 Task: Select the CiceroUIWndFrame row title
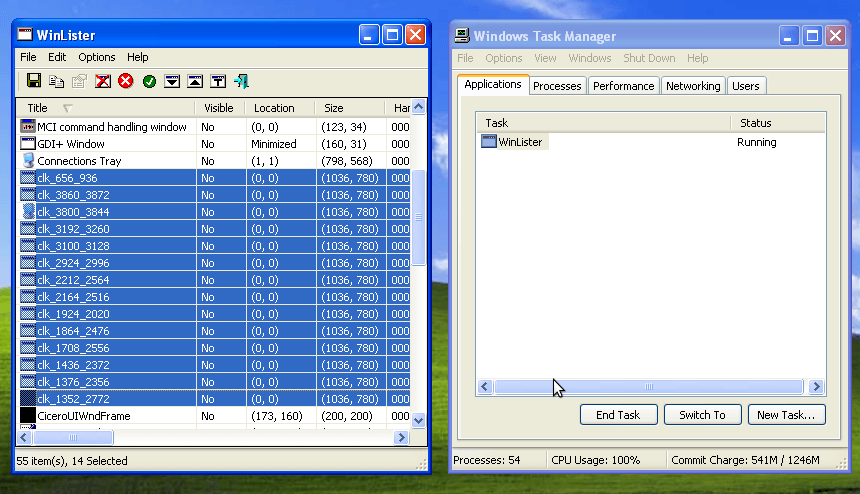[84, 416]
